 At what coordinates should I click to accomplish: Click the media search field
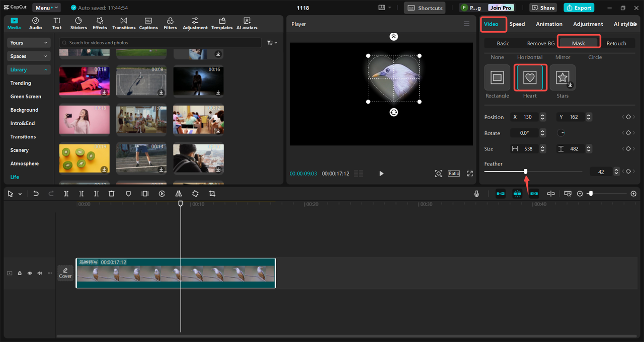pos(160,43)
